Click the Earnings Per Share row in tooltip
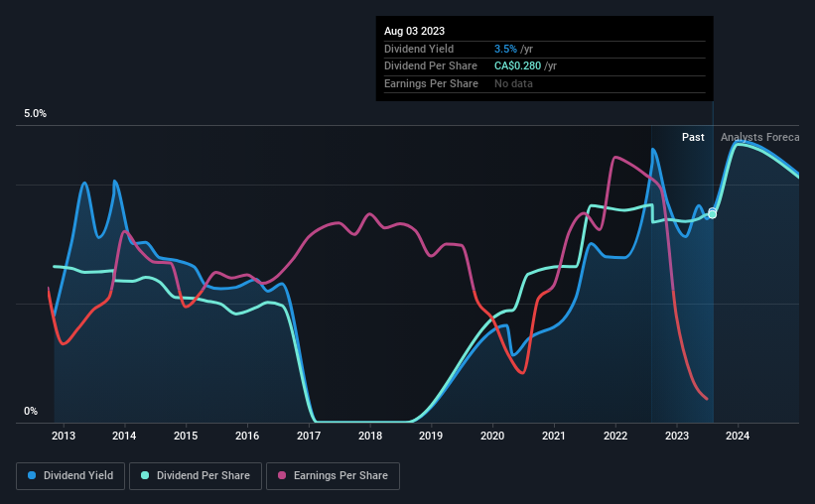The image size is (815, 504). tap(544, 83)
